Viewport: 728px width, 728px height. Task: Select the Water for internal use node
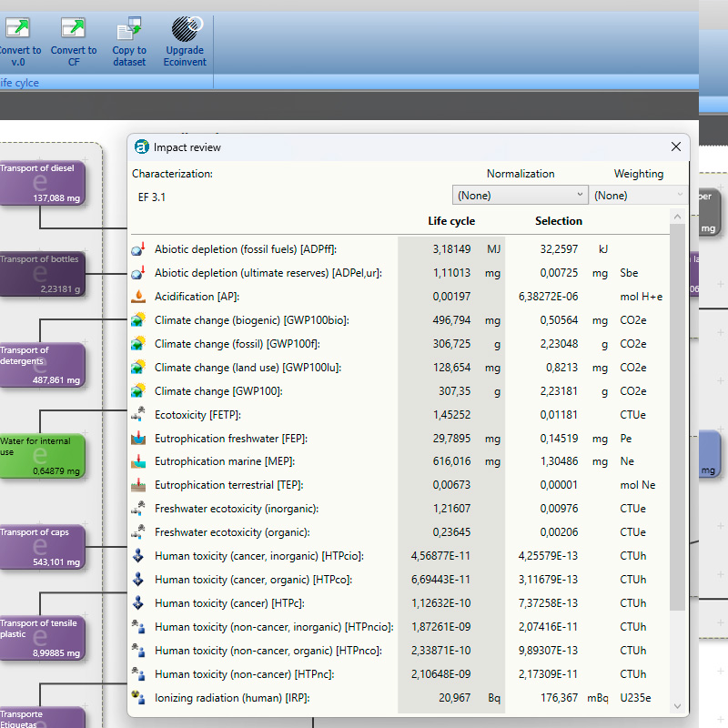pyautogui.click(x=42, y=455)
